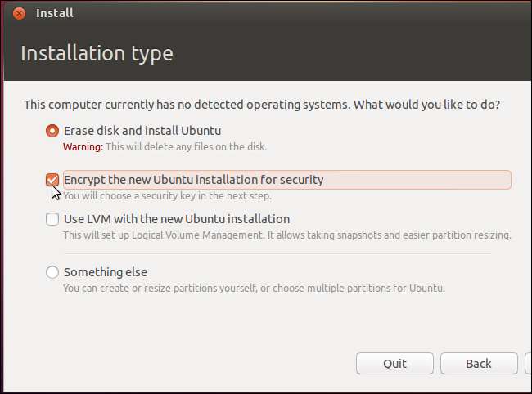
Task: Enable the Use LVM checkbox
Action: tap(52, 219)
